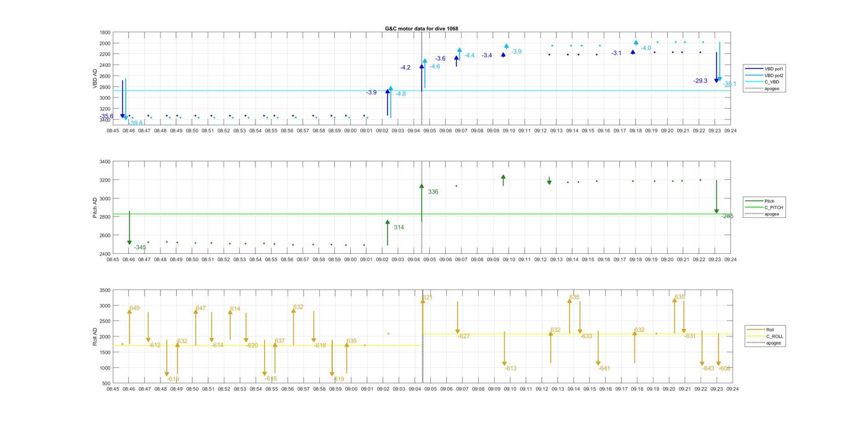Click the dark blue '-3.4' data label
This screenshot has width=868, height=430.
487,55
